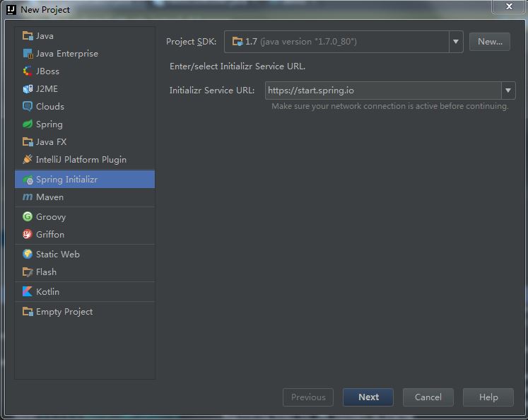Image resolution: width=528 pixels, height=420 pixels.
Task: Select the 1.7 Java SDK combo box
Action: [x=344, y=42]
